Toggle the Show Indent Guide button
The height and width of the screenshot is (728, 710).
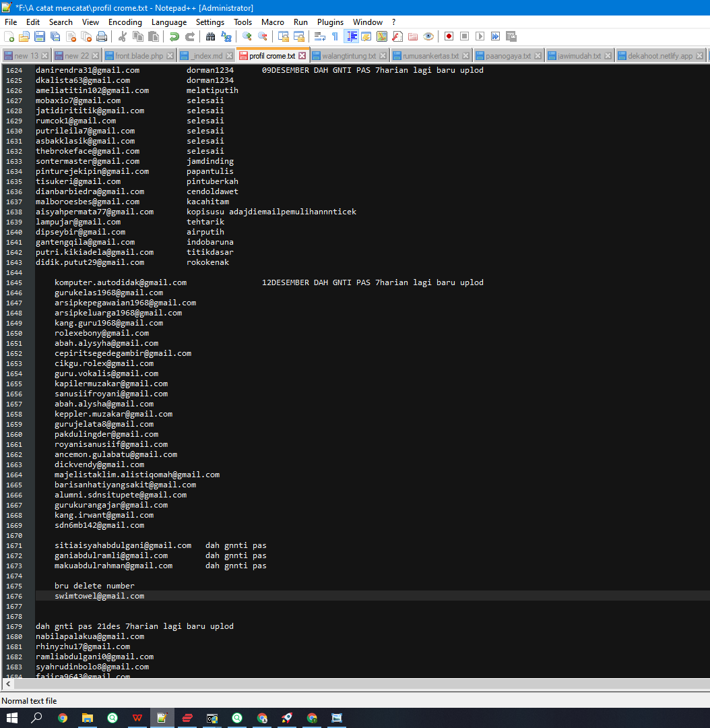[351, 36]
